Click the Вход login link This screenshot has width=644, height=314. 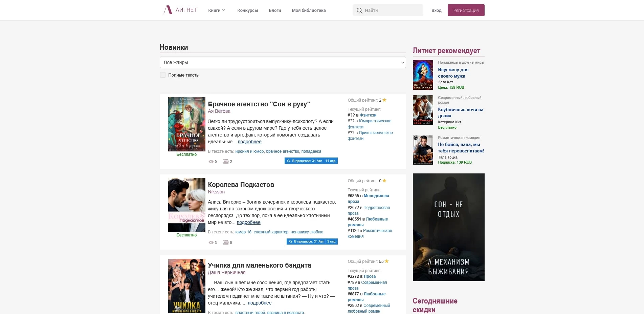point(436,11)
